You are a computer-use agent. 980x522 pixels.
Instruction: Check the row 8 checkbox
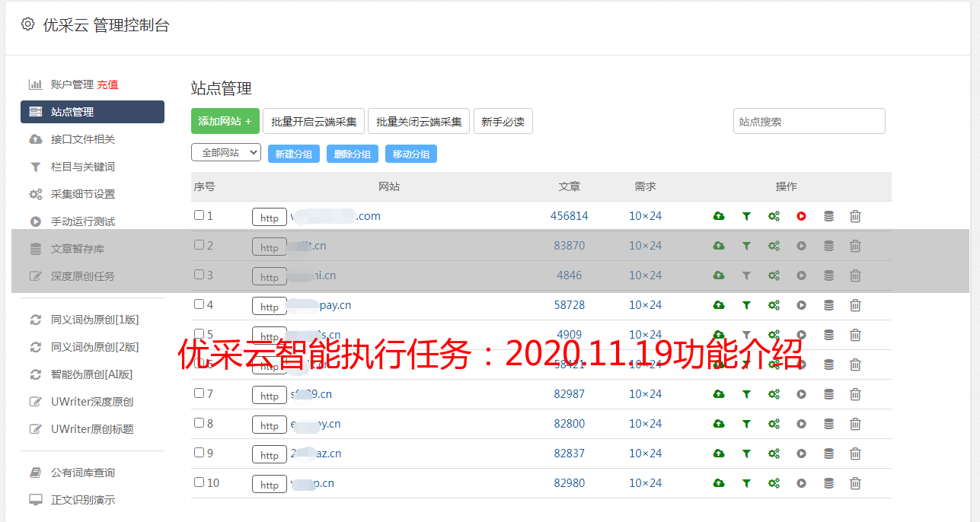pyautogui.click(x=199, y=423)
